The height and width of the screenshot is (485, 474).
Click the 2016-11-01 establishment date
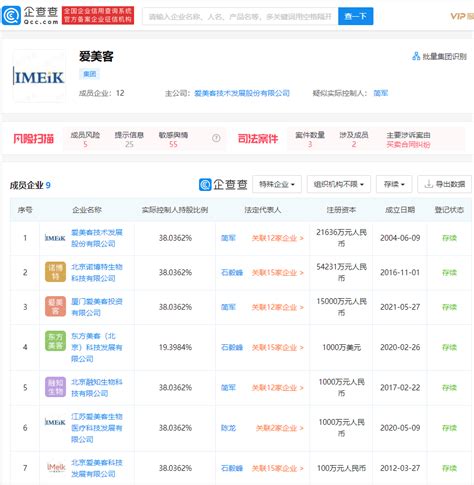point(400,273)
